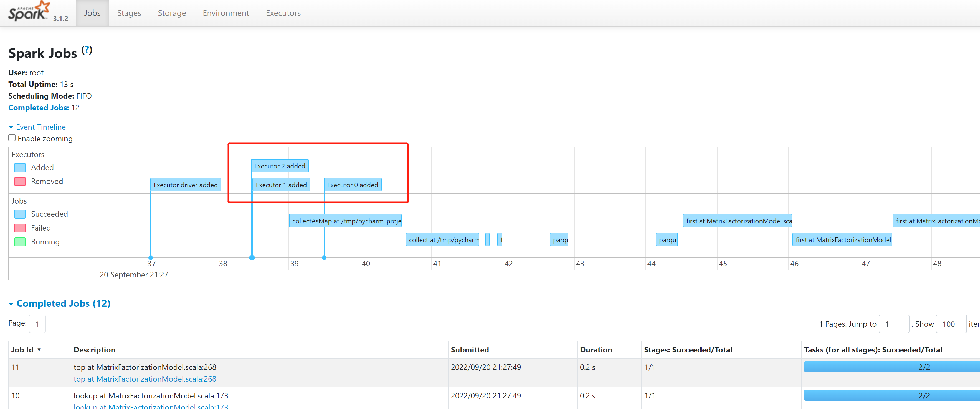This screenshot has height=409, width=980.
Task: Click the Jump to page input field
Action: 894,324
